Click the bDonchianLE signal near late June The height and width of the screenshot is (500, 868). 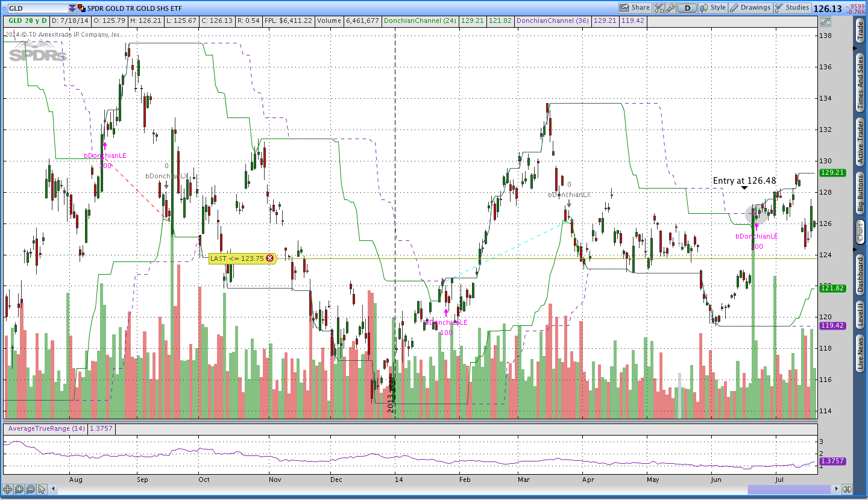point(756,237)
